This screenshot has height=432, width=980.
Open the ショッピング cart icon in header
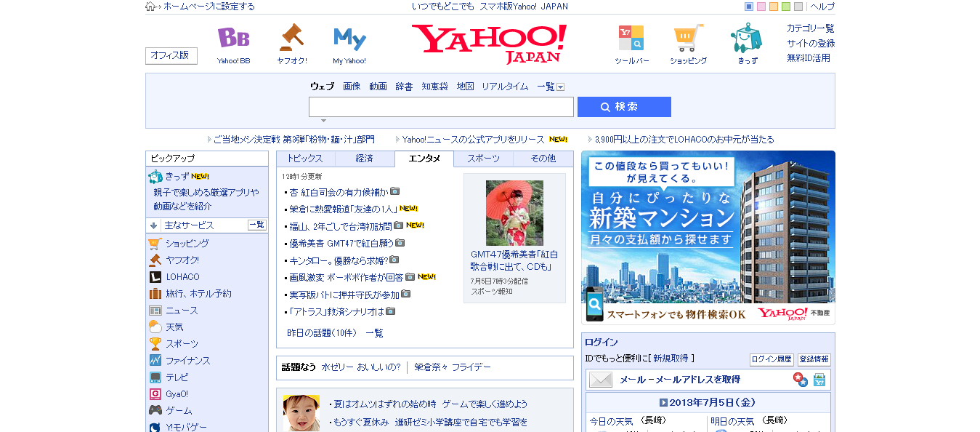pos(688,38)
